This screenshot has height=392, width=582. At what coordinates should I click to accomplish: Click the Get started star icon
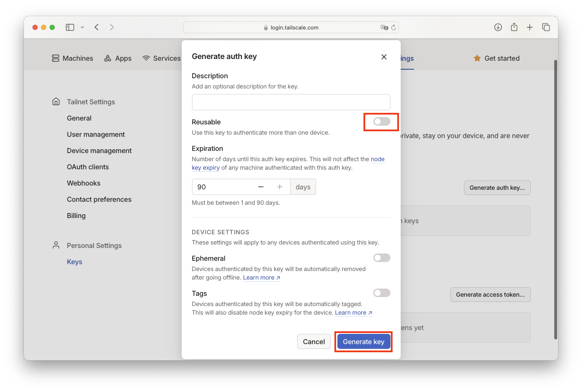pos(477,58)
